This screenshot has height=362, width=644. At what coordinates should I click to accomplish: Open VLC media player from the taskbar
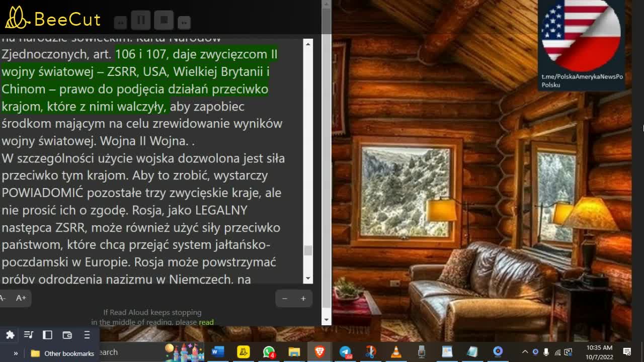tap(396, 352)
